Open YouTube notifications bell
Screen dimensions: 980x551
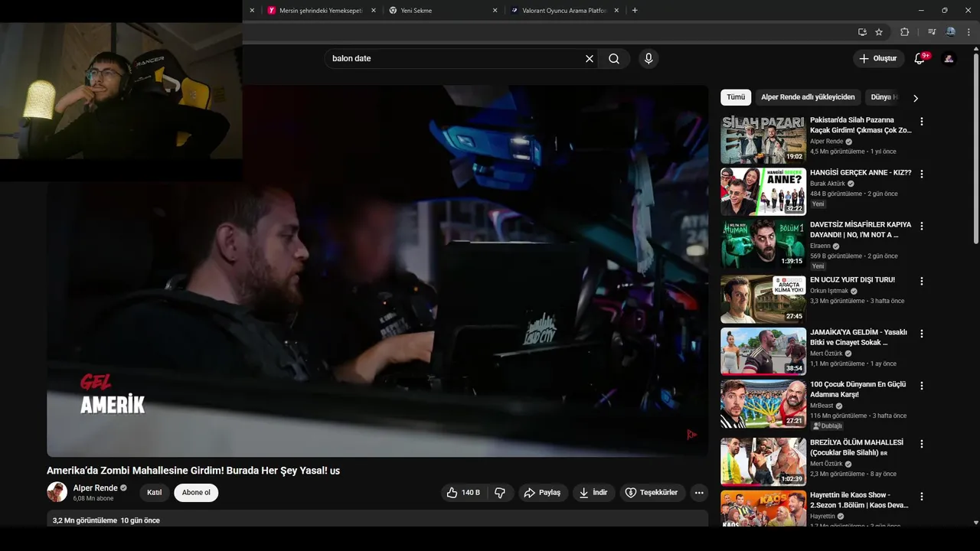(x=920, y=59)
